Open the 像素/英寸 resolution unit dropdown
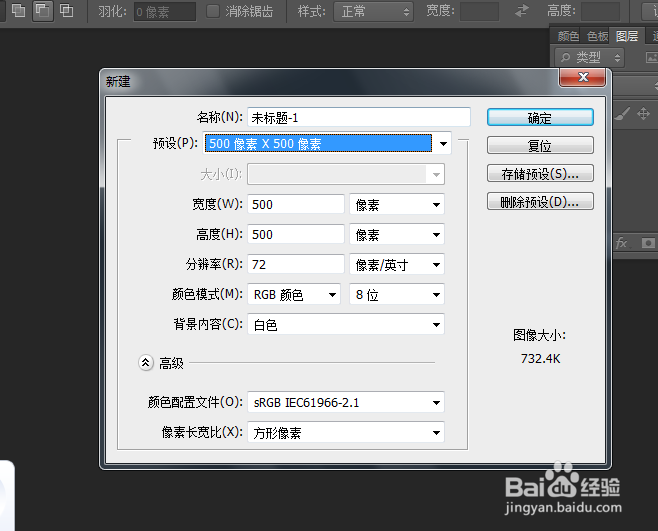 pos(397,264)
